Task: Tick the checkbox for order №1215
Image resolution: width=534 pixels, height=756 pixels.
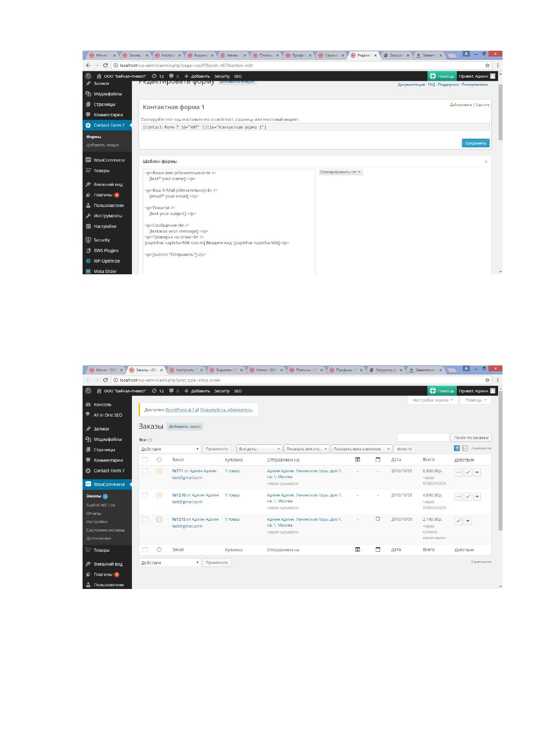Action: pyautogui.click(x=145, y=519)
